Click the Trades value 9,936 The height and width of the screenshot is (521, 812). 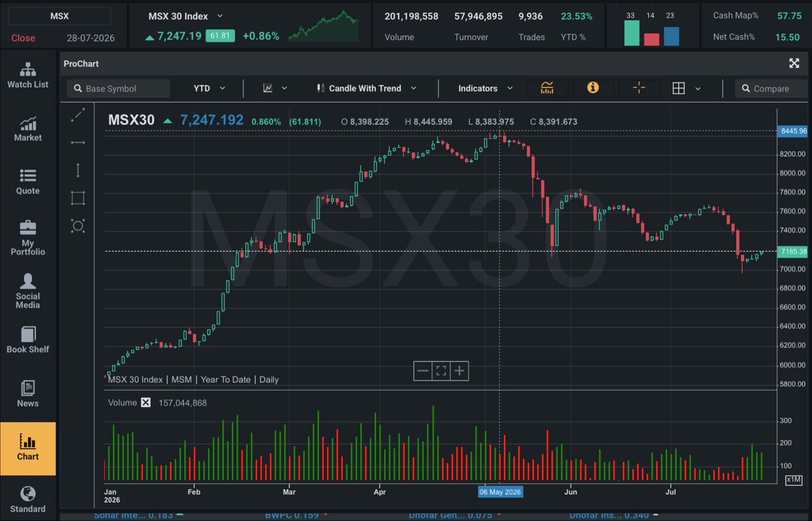pos(531,16)
